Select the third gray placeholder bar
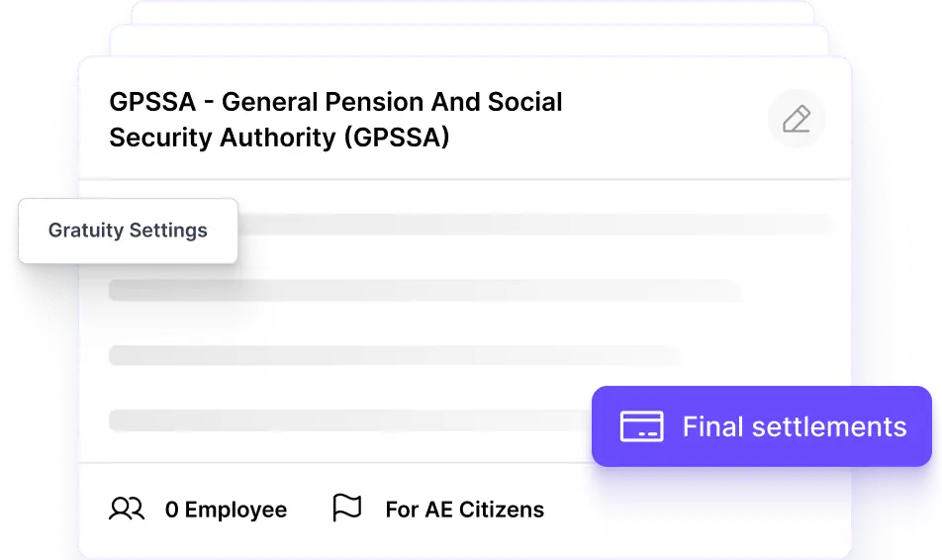Screen dimensions: 942x560 (394, 355)
